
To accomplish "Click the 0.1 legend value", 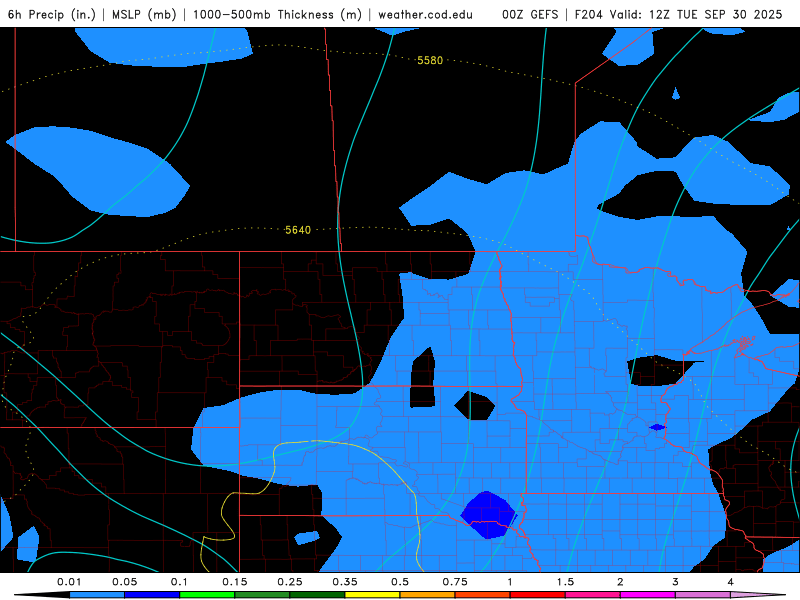I will tap(179, 582).
